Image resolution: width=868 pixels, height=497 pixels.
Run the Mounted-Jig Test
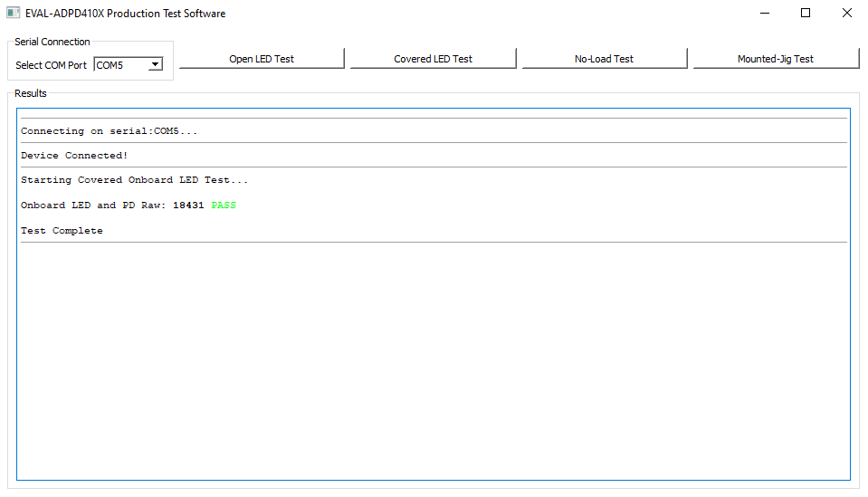775,59
